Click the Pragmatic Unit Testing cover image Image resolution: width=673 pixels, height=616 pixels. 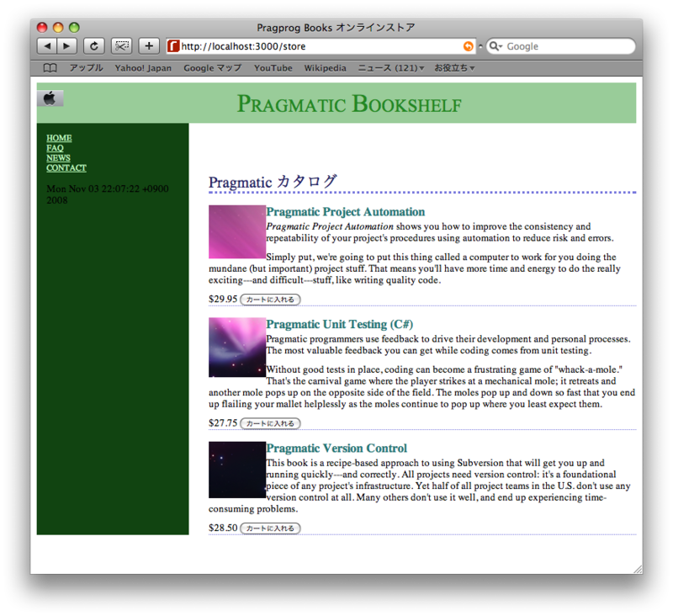[x=237, y=348]
